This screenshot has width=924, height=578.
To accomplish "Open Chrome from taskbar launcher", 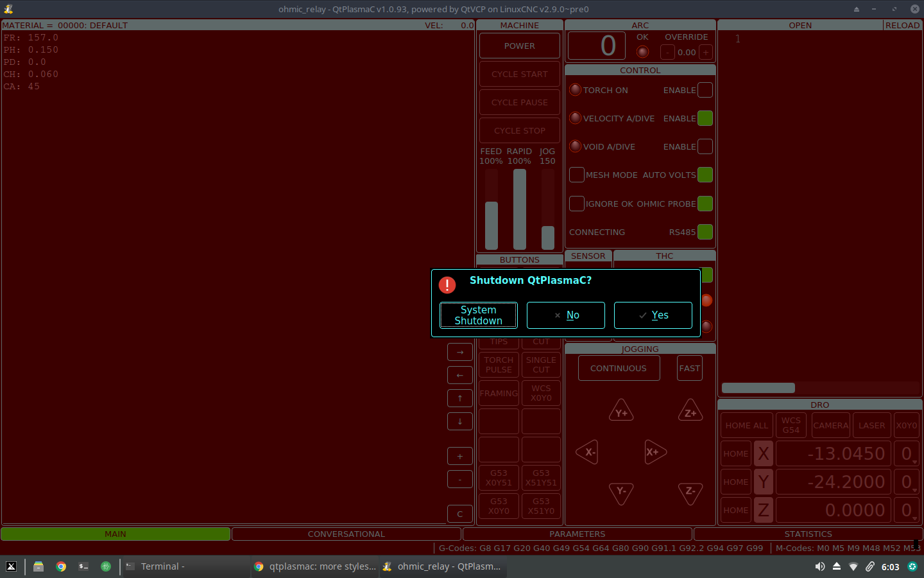I will tap(61, 566).
